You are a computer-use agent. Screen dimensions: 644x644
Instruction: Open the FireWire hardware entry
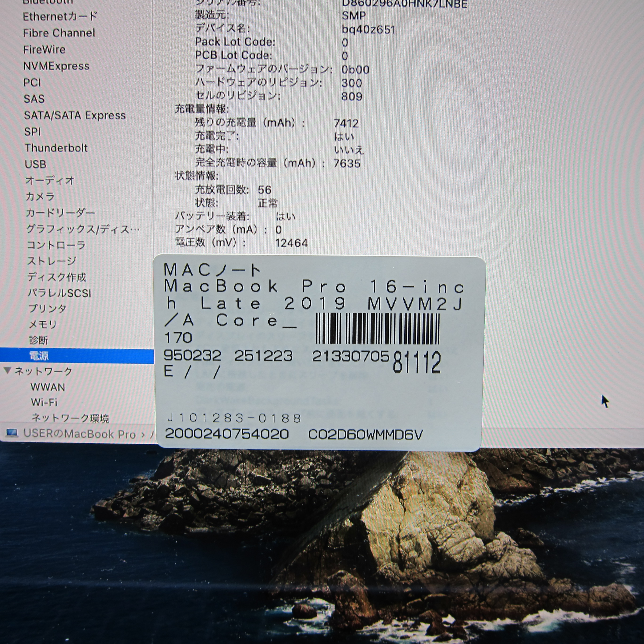point(44,50)
